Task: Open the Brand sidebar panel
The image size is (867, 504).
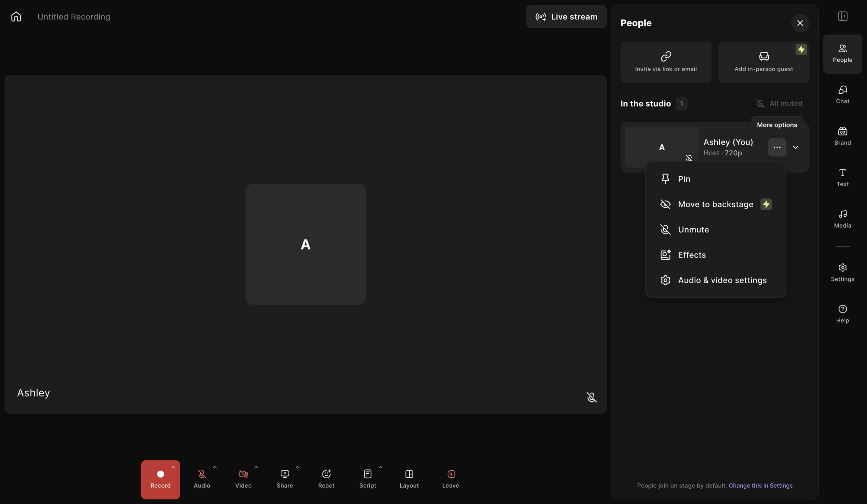Action: (842, 136)
